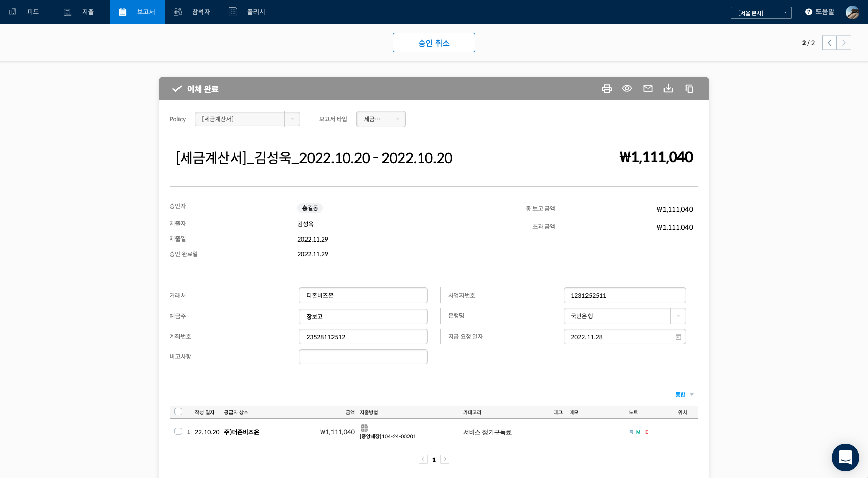
Task: Email the report via envelope icon
Action: pos(648,89)
